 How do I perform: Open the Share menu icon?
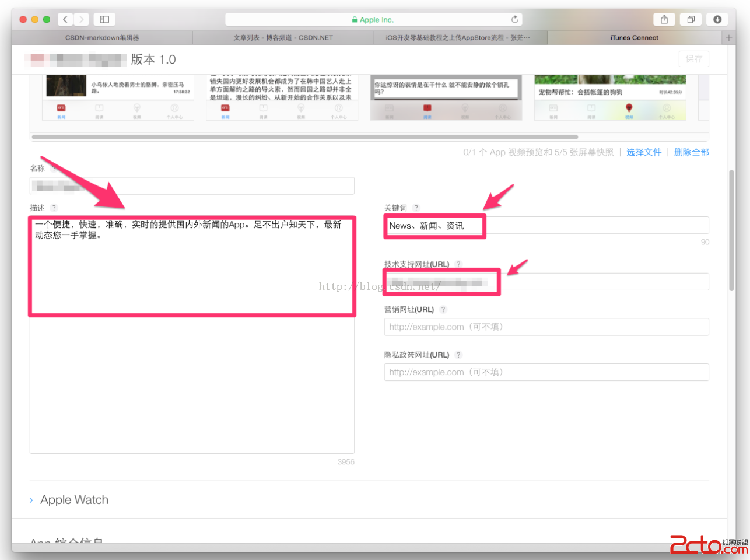tap(664, 19)
